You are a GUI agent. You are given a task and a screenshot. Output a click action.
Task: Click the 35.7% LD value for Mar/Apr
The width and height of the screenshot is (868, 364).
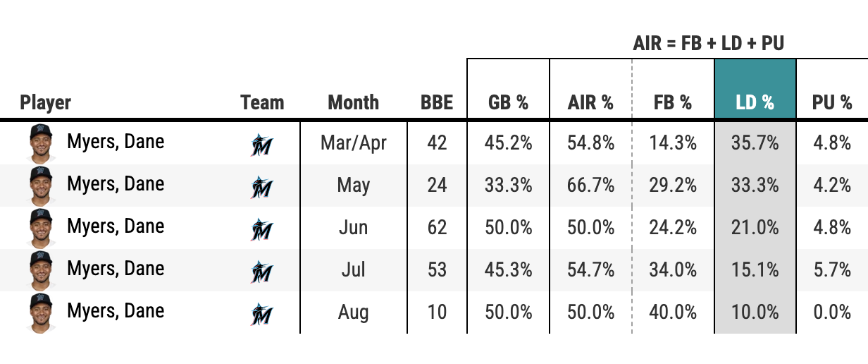coord(755,143)
